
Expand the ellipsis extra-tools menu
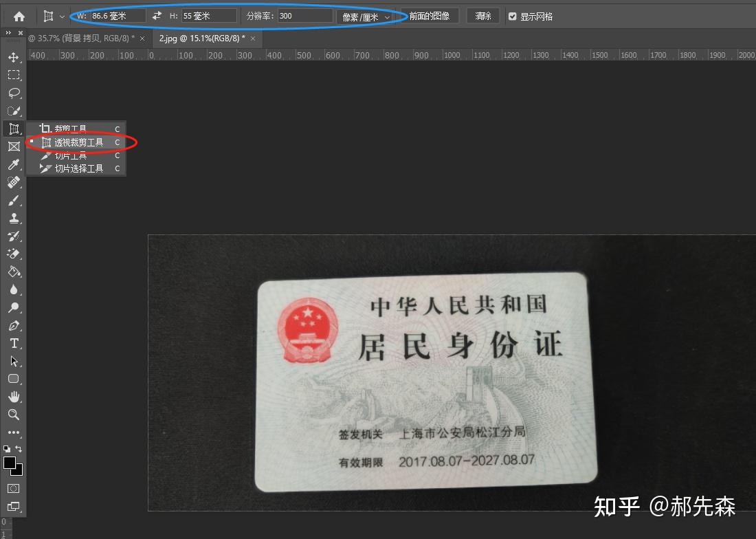pos(14,432)
